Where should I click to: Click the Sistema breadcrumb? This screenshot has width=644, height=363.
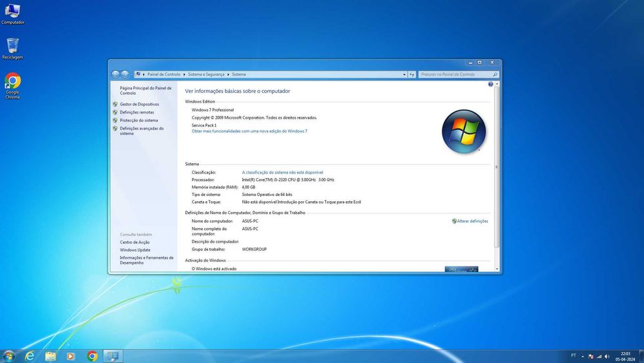[239, 74]
